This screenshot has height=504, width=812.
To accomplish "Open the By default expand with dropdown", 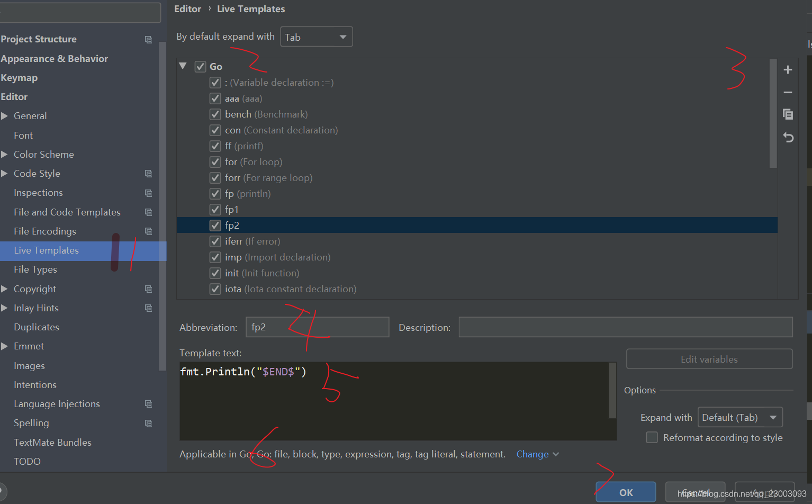I will click(317, 37).
